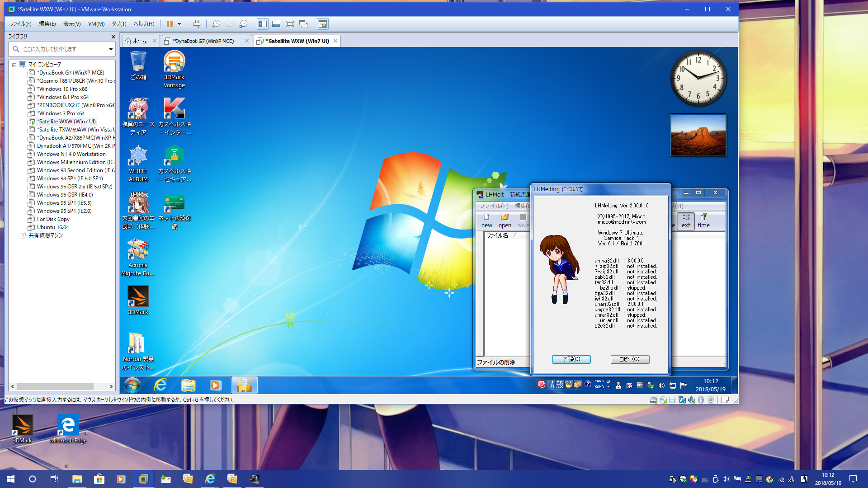Screen dimensions: 868x488
Task: Select the LHMelt button on the Win7 taskbar
Action: pos(245,385)
